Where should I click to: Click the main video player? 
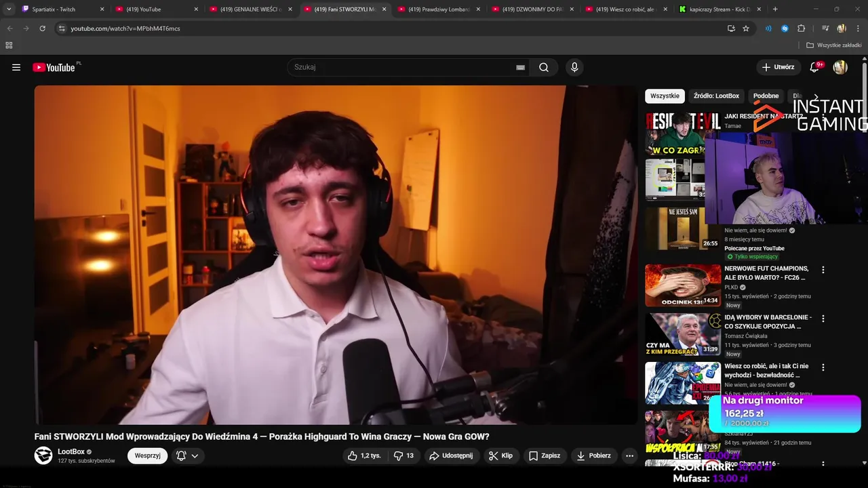(x=336, y=255)
